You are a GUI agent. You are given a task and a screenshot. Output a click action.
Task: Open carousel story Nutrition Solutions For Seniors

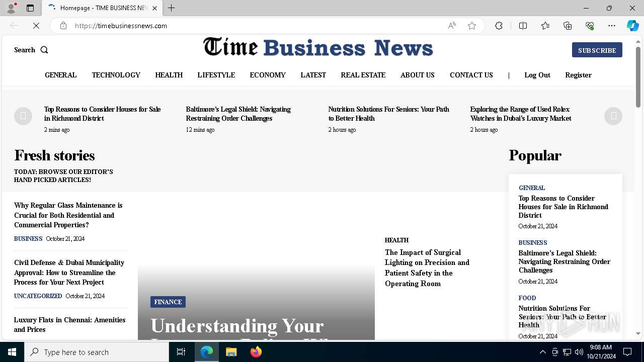389,114
